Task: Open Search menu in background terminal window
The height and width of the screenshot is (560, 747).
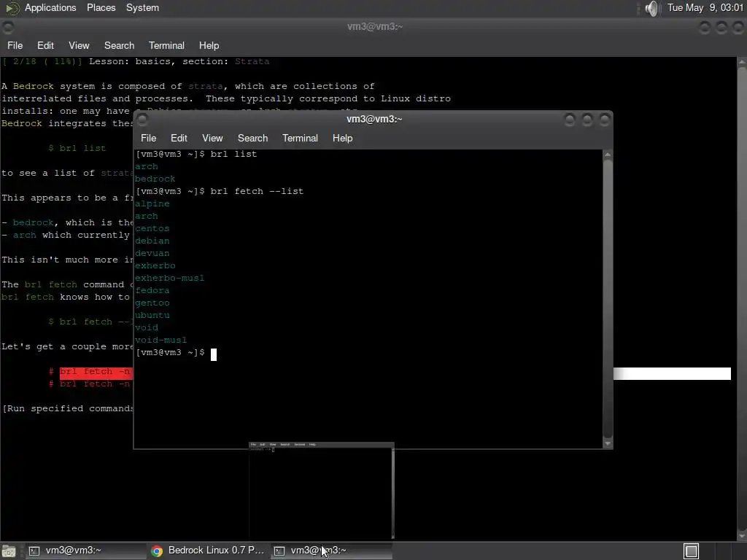Action: coord(119,45)
